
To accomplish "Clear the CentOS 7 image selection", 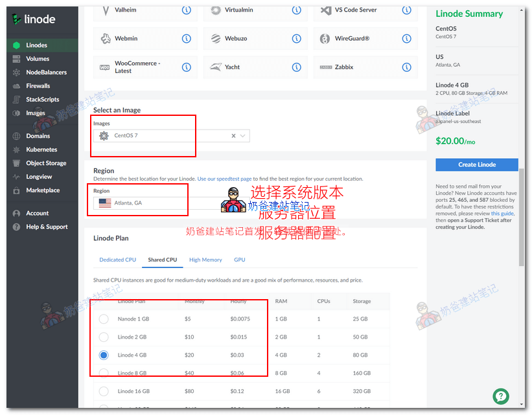I will pos(233,136).
